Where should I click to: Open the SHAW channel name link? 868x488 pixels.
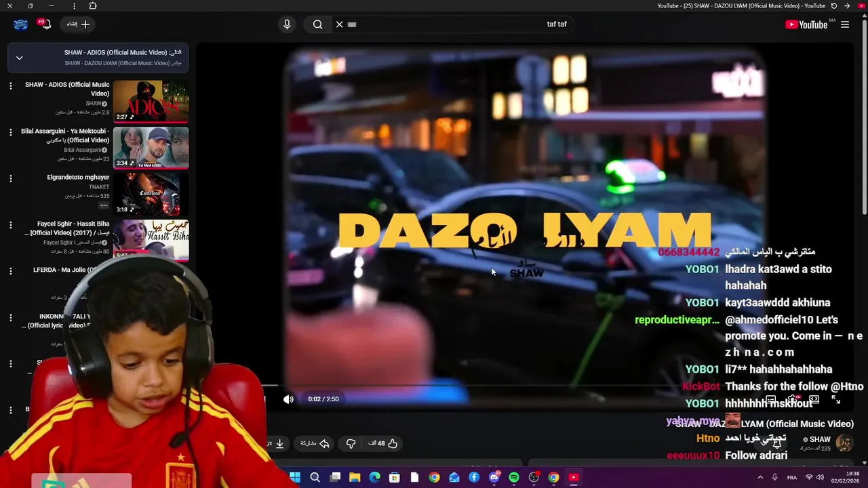tap(819, 439)
